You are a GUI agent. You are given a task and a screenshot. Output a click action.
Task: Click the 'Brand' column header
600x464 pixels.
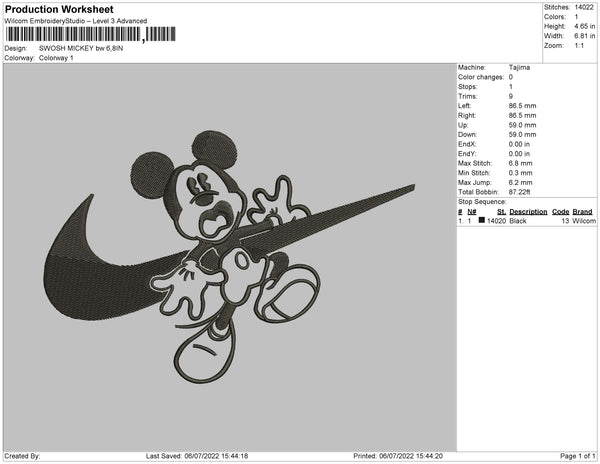582,212
